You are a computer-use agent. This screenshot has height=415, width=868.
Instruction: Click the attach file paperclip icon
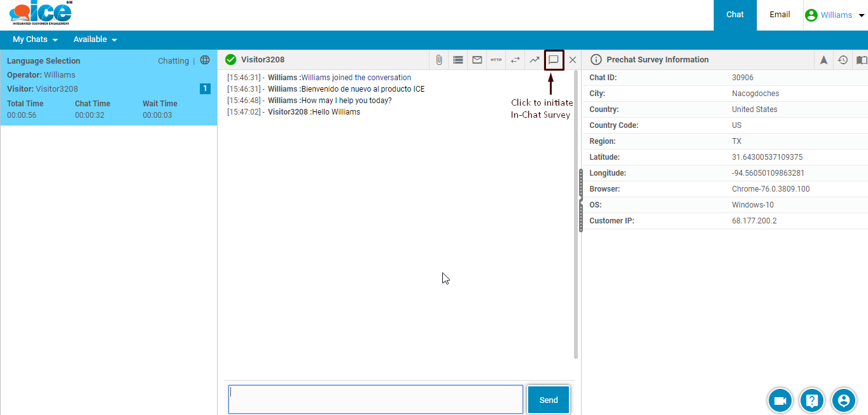pos(439,60)
